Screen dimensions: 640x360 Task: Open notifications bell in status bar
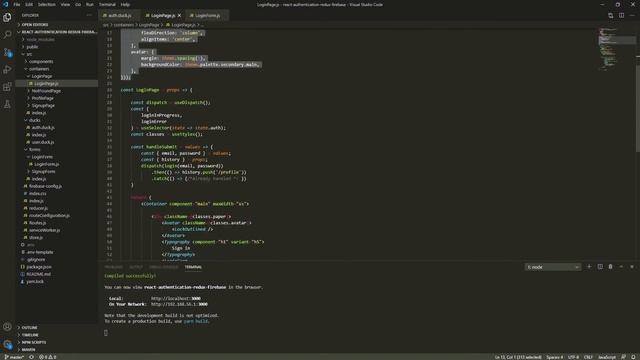point(633,357)
